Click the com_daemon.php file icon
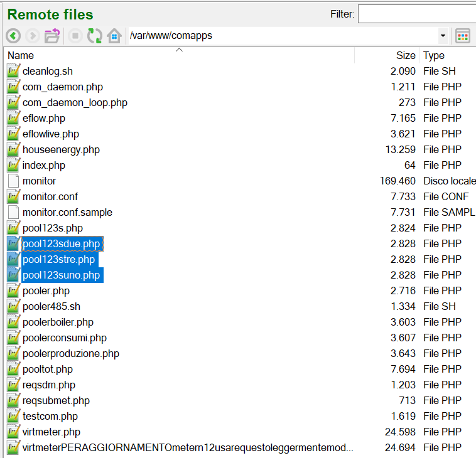This screenshot has width=476, height=458. 13,87
